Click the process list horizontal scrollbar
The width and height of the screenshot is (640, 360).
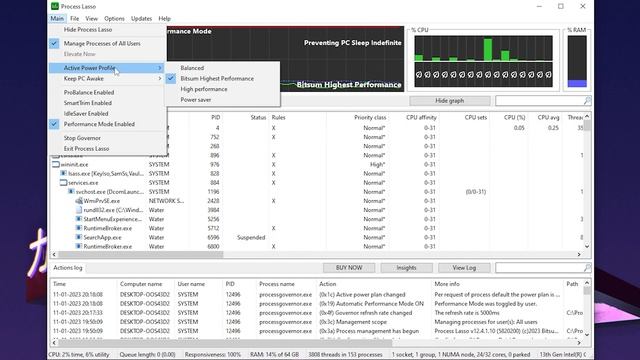click(141, 254)
